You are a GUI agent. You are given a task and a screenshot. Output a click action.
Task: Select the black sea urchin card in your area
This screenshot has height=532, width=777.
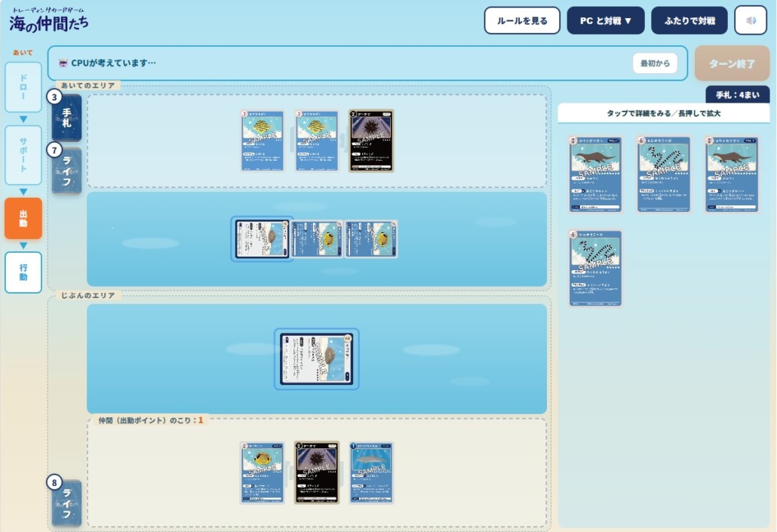tap(317, 472)
